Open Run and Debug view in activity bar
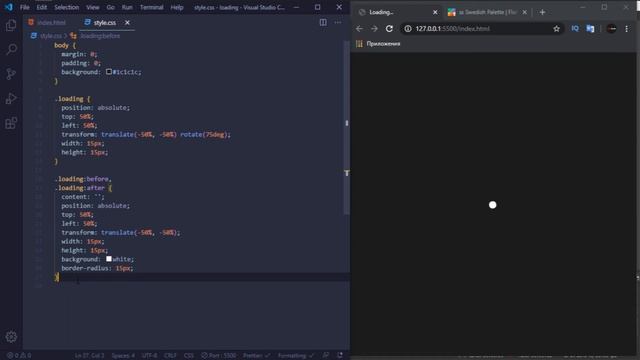The height and width of the screenshot is (360, 640). click(11, 98)
